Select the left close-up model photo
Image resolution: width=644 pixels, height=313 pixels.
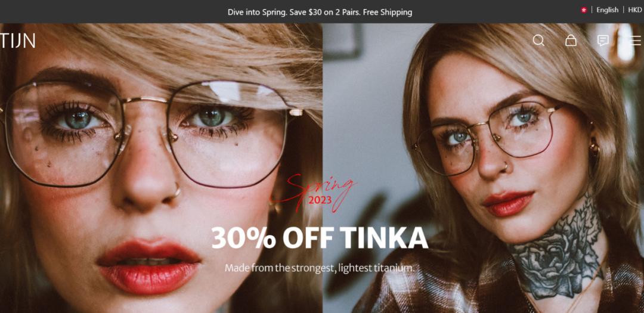161,168
